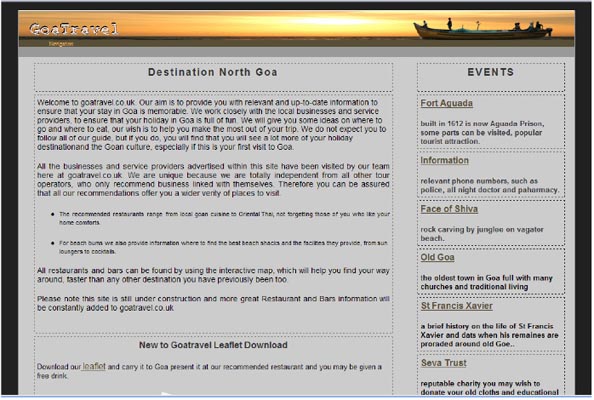The width and height of the screenshot is (594, 400).
Task: Click the EVENTS sidebar heading
Action: click(x=491, y=72)
